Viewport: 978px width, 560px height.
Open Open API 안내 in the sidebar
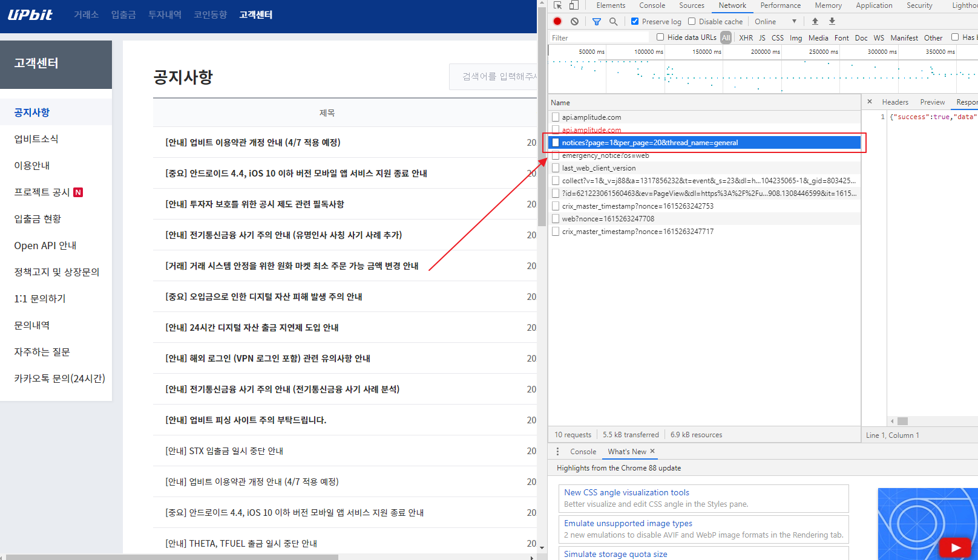point(45,246)
